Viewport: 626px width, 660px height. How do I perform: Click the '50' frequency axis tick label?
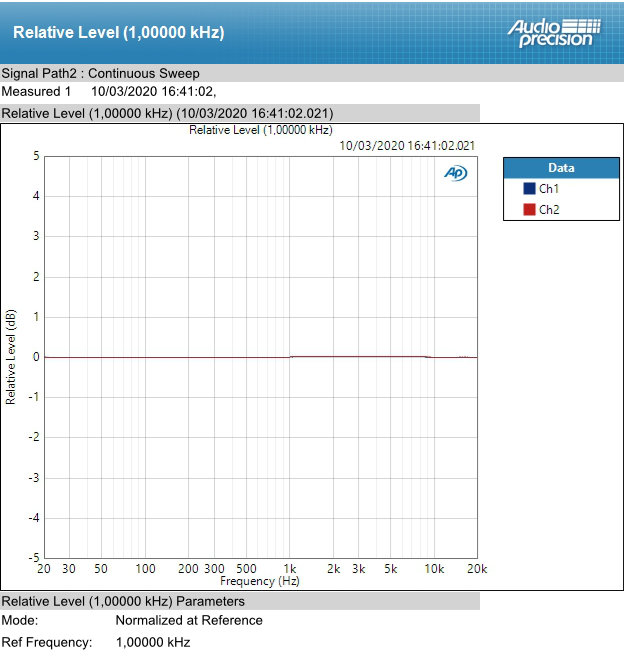click(x=101, y=569)
